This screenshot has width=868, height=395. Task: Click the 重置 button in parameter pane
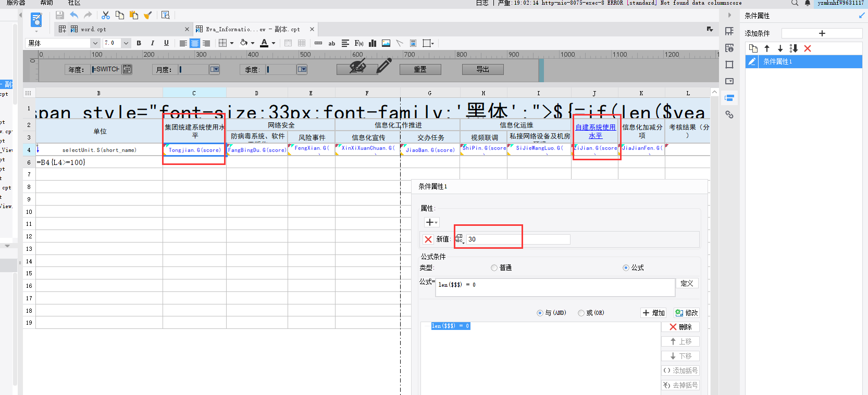coord(420,69)
